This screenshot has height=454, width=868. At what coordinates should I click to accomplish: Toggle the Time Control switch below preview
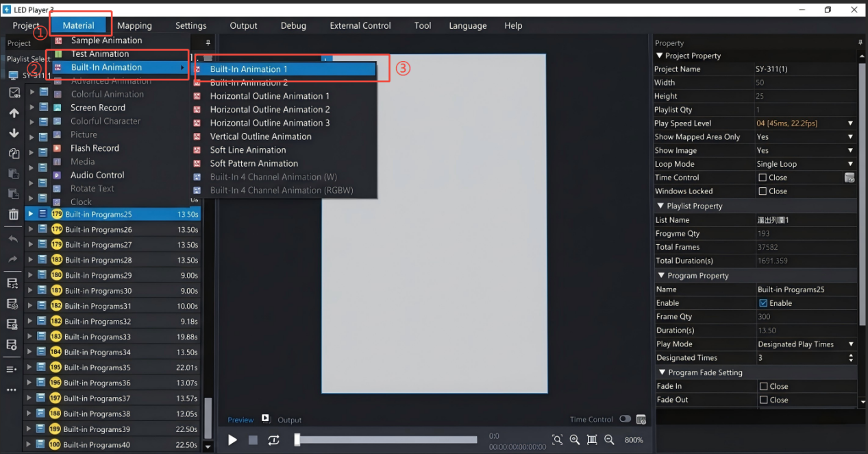(x=625, y=419)
